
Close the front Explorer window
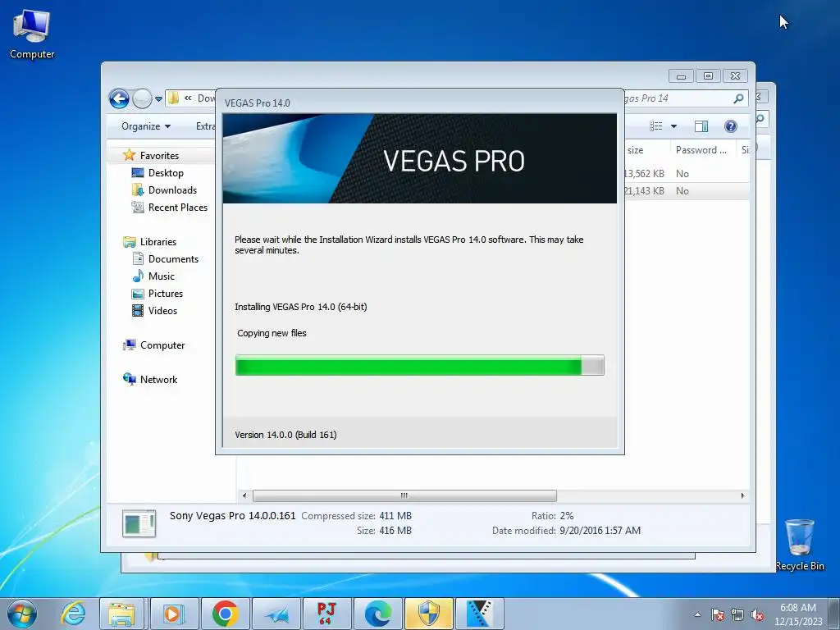(735, 76)
